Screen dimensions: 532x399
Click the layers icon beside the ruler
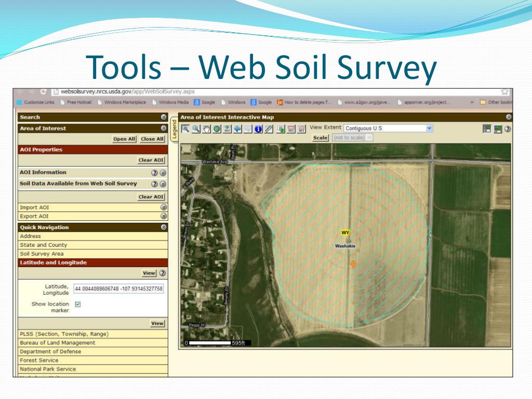[280, 129]
